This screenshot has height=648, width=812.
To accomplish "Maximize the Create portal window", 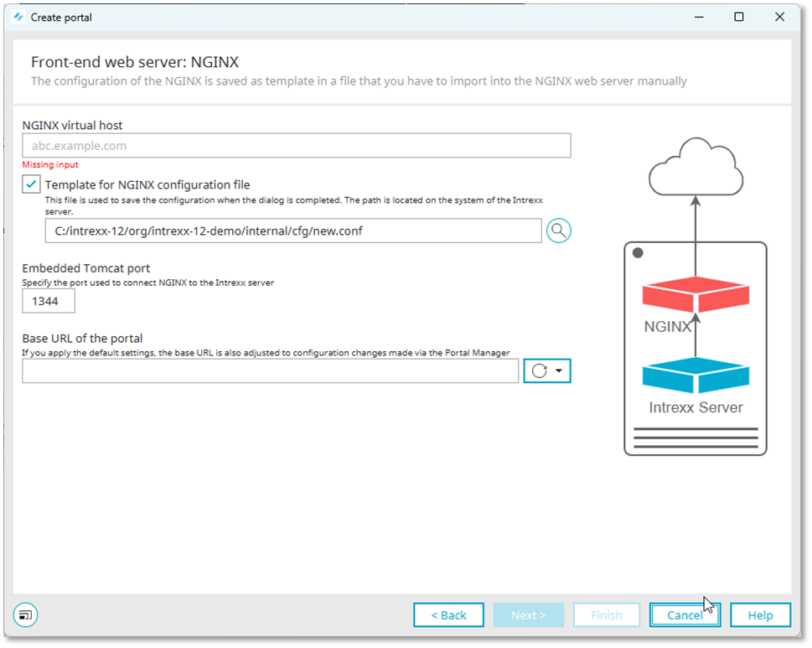I will click(739, 17).
